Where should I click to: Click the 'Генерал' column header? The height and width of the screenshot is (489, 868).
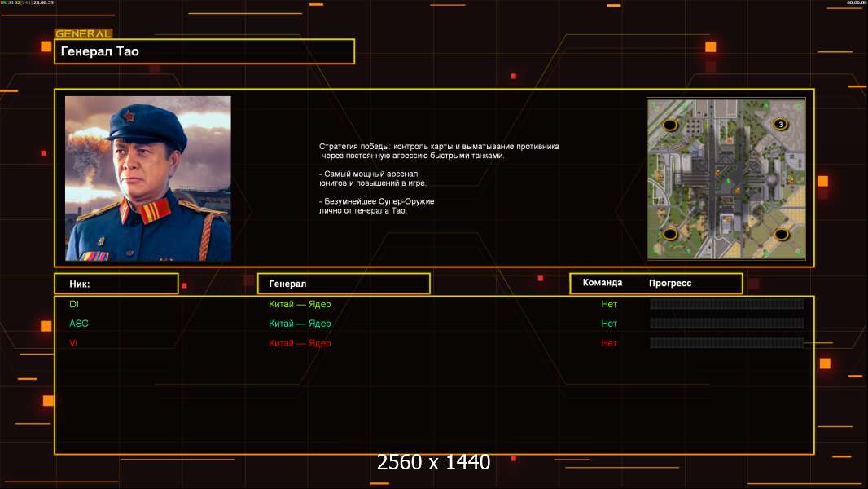point(344,284)
